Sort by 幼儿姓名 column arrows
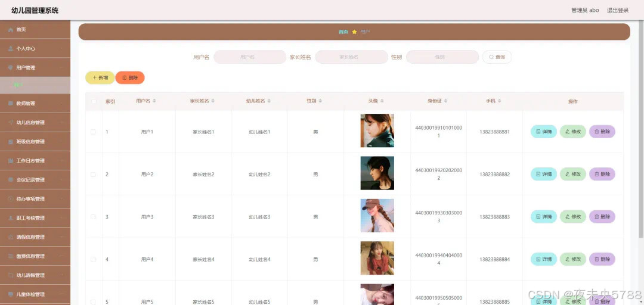 click(268, 101)
